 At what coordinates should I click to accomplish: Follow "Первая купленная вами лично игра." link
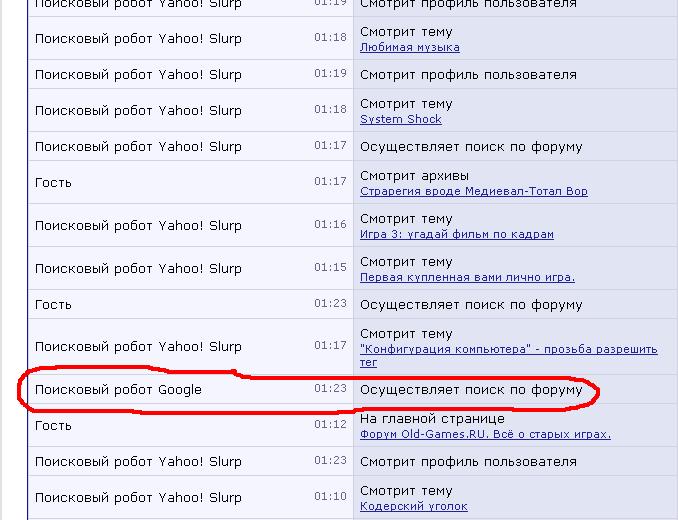(467, 277)
